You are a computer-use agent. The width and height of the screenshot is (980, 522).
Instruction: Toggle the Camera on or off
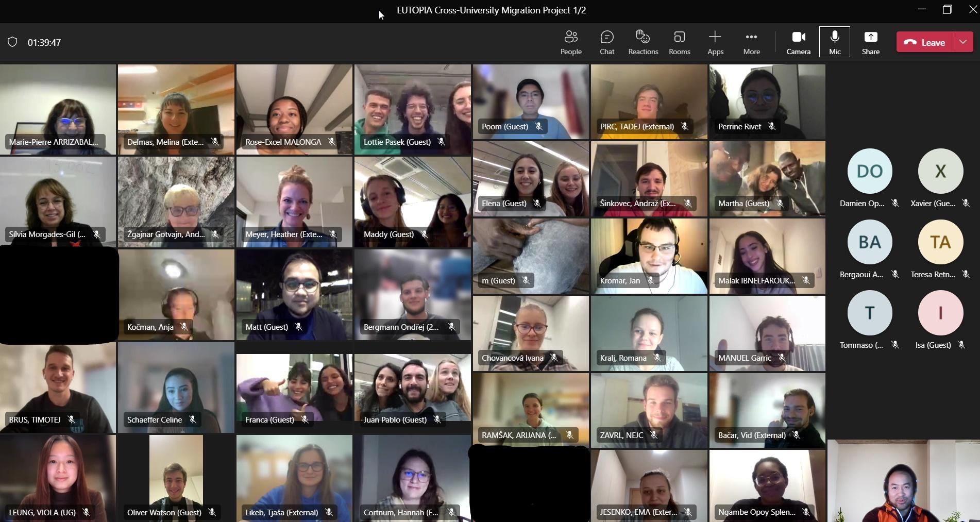[x=798, y=42]
